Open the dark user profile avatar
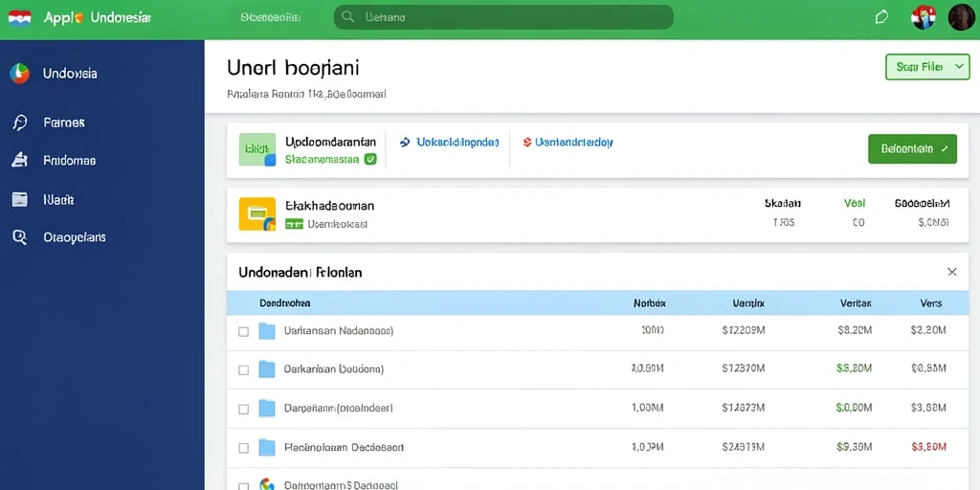Viewport: 980px width, 490px height. (961, 17)
